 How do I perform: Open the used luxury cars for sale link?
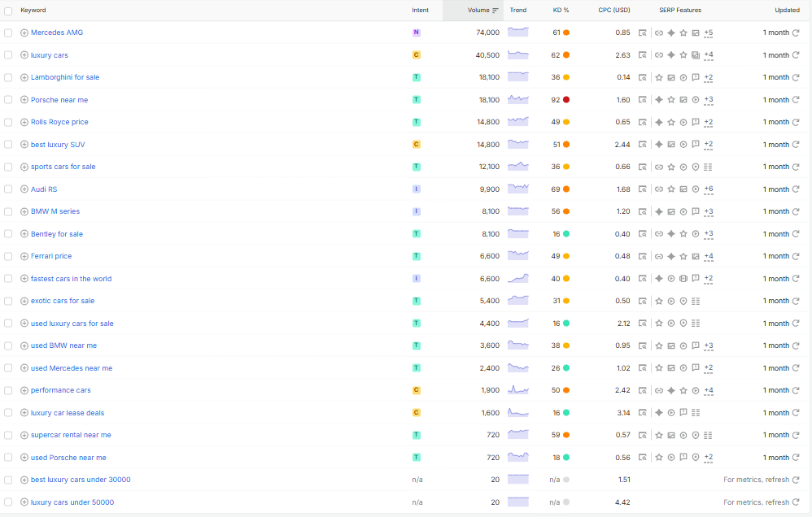[72, 324]
